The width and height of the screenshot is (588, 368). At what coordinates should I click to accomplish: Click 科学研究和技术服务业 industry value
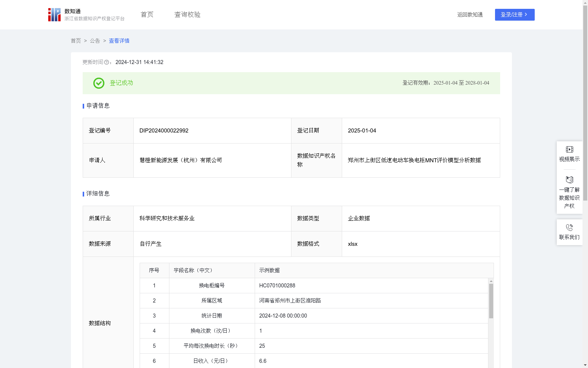click(x=167, y=219)
